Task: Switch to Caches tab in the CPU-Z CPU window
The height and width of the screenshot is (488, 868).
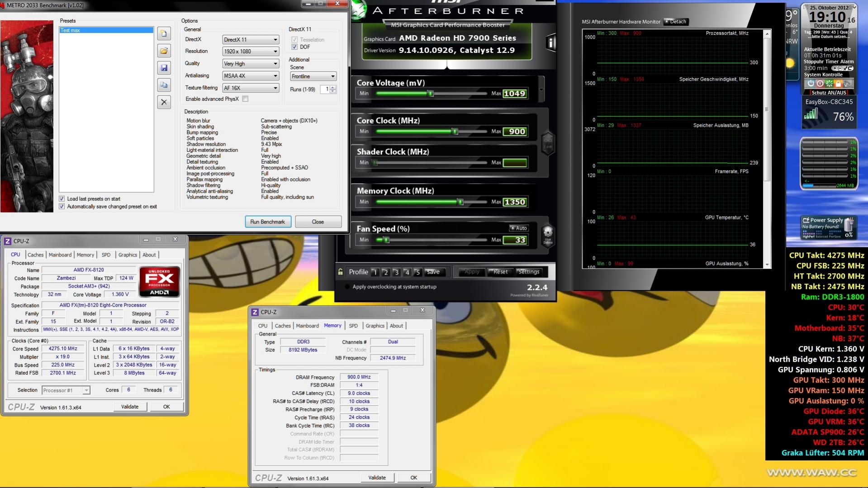Action: pos(35,255)
